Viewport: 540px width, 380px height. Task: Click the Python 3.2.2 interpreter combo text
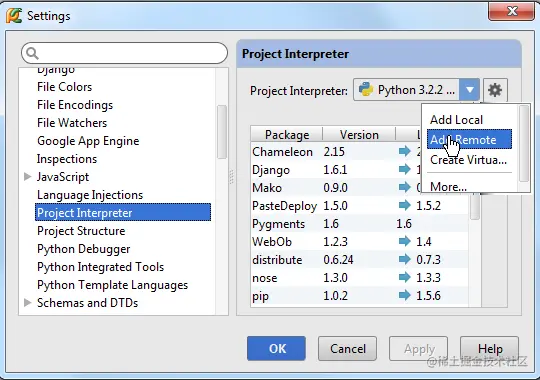pyautogui.click(x=416, y=90)
